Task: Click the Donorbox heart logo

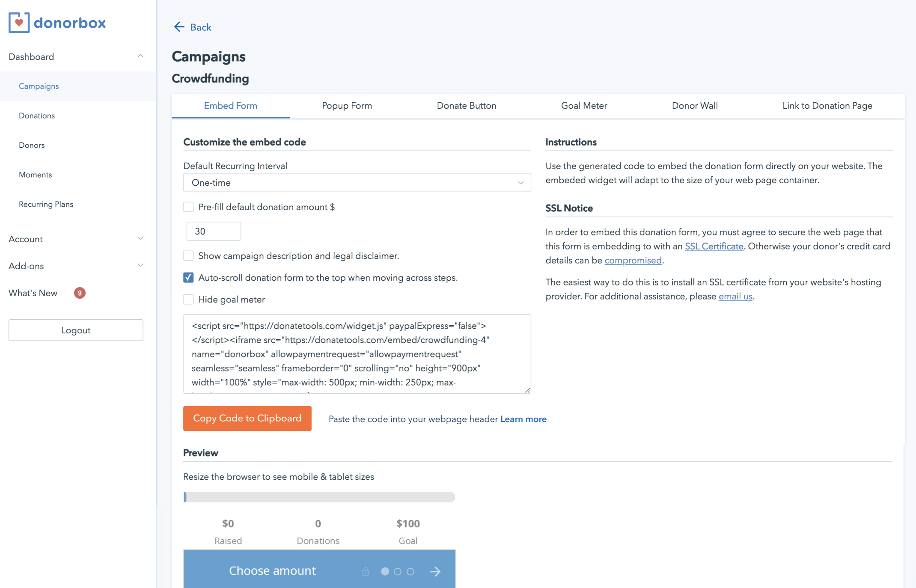Action: point(19,23)
